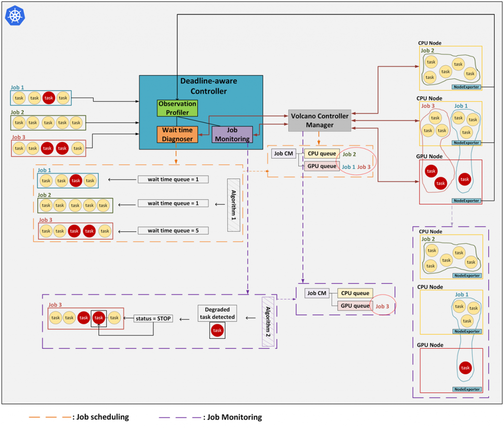Click GPU queue next to 'Job 1 Job 3'

pos(322,166)
